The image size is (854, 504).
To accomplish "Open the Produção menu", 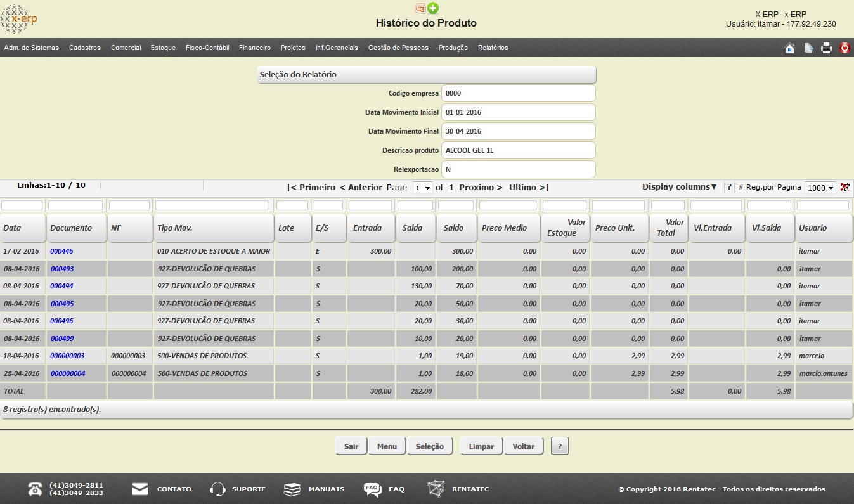I will point(453,48).
